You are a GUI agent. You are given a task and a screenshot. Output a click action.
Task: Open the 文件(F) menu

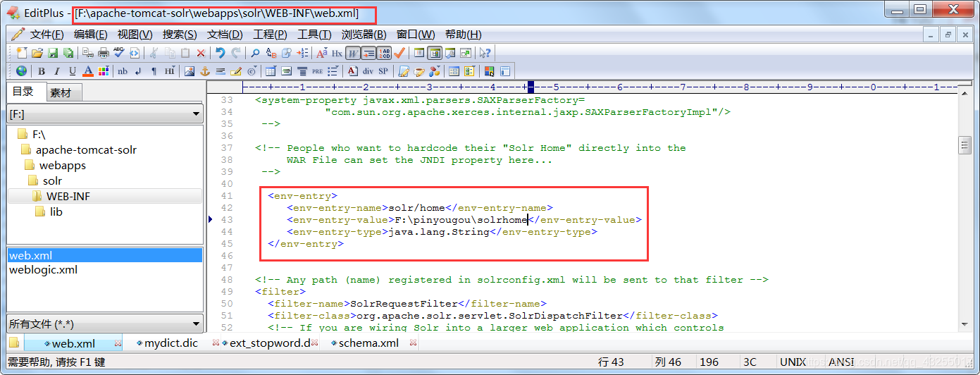pos(46,35)
